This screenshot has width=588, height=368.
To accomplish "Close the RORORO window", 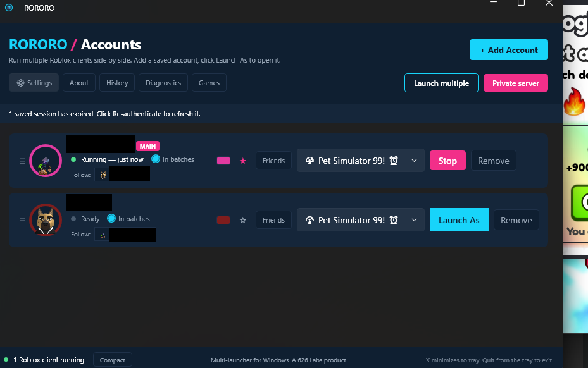I will 549,3.
